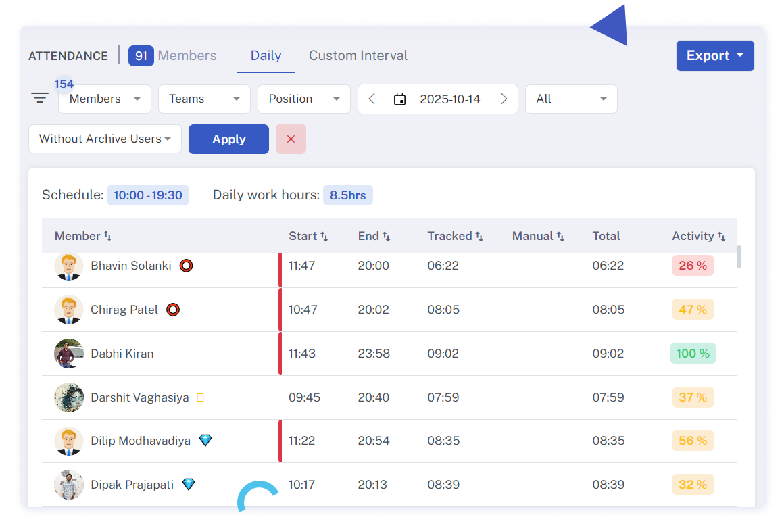Expand the Teams dropdown
This screenshot has height=532, width=784.
point(204,99)
